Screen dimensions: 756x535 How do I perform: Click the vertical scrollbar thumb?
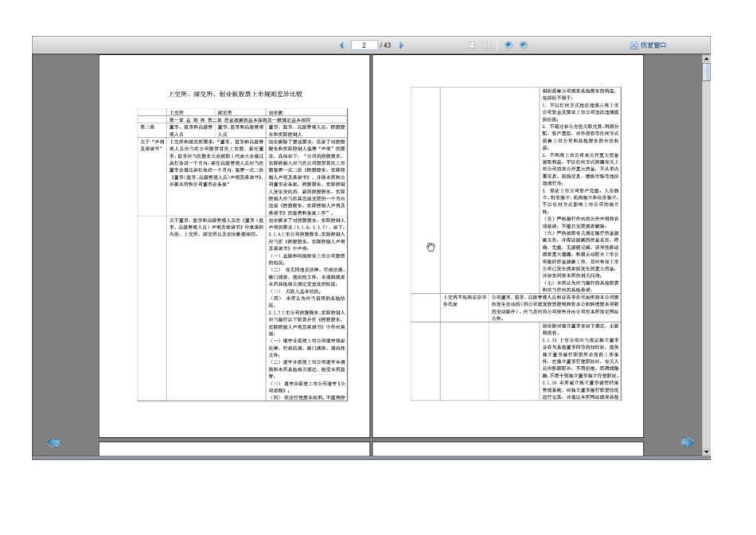click(707, 74)
